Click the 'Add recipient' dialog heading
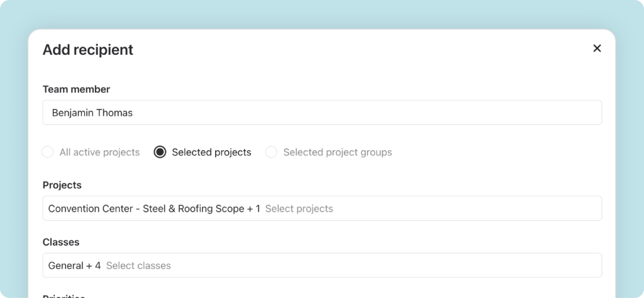 87,50
